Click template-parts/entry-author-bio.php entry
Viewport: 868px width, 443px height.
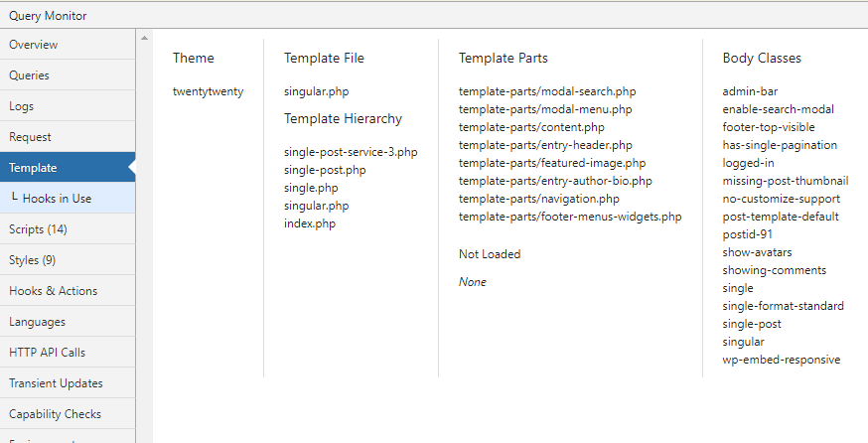[555, 181]
